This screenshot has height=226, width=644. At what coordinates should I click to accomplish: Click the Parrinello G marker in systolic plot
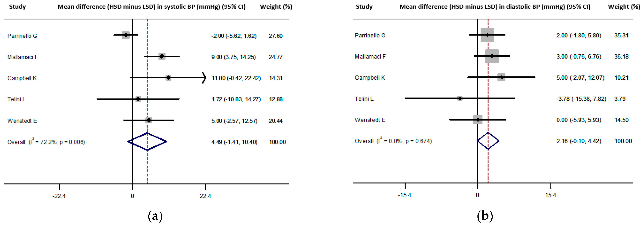(126, 35)
